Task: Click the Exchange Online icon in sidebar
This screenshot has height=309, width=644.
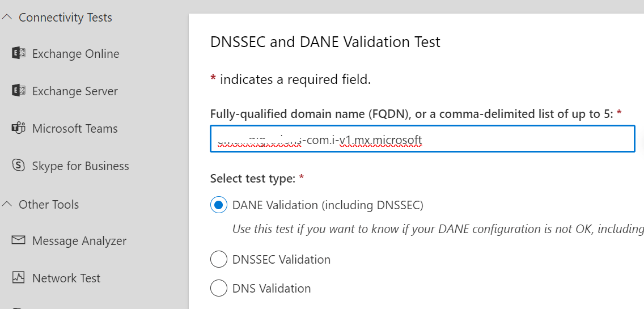Action: (19, 53)
